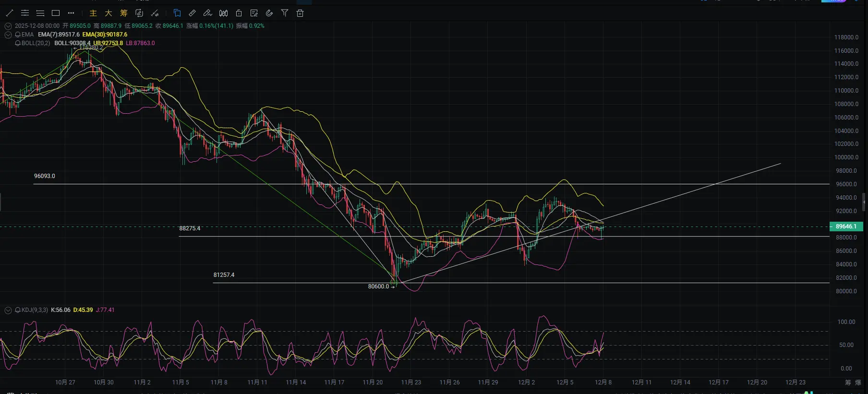This screenshot has width=868, height=394.
Task: Click the line-with-arrows toolbar icon
Action: pos(155,13)
